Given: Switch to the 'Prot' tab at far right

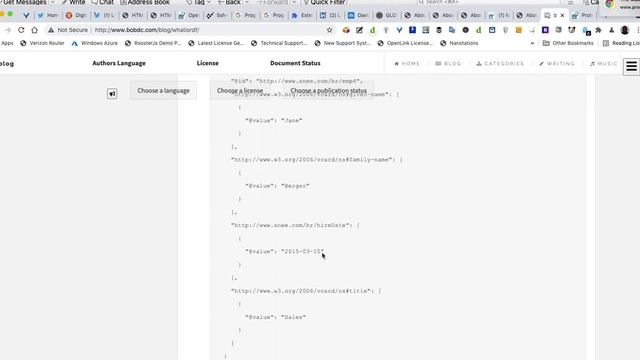Looking at the screenshot, I should [582, 15].
